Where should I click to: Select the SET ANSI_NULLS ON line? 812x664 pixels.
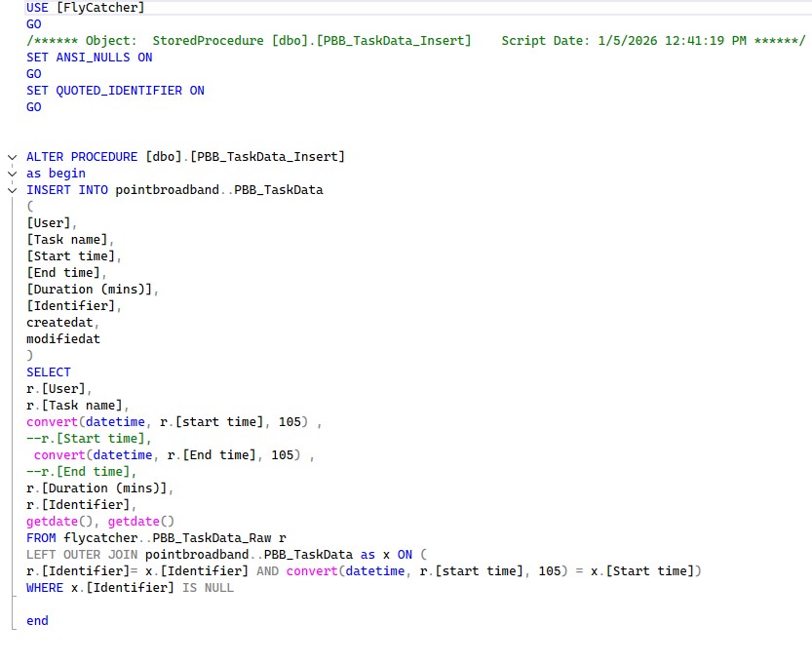(x=78, y=57)
